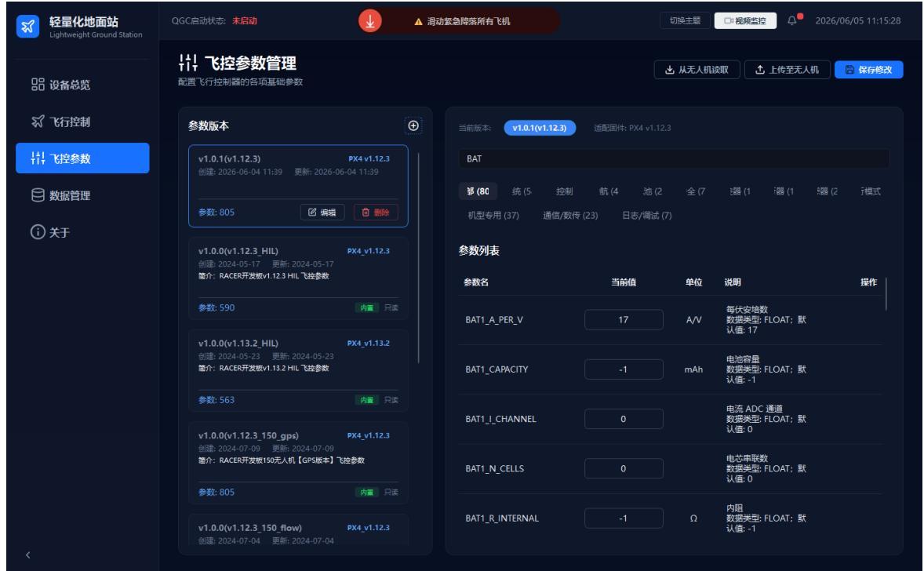Select the 飞控参数 sidebar item
Viewport: 924px width, 571px height.
click(x=82, y=158)
